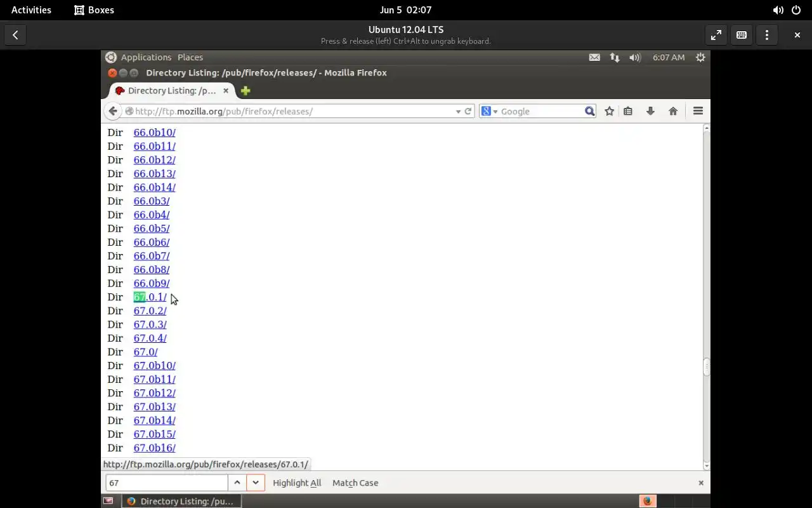The width and height of the screenshot is (812, 508).
Task: Open host volume icon in top bar
Action: click(x=778, y=10)
